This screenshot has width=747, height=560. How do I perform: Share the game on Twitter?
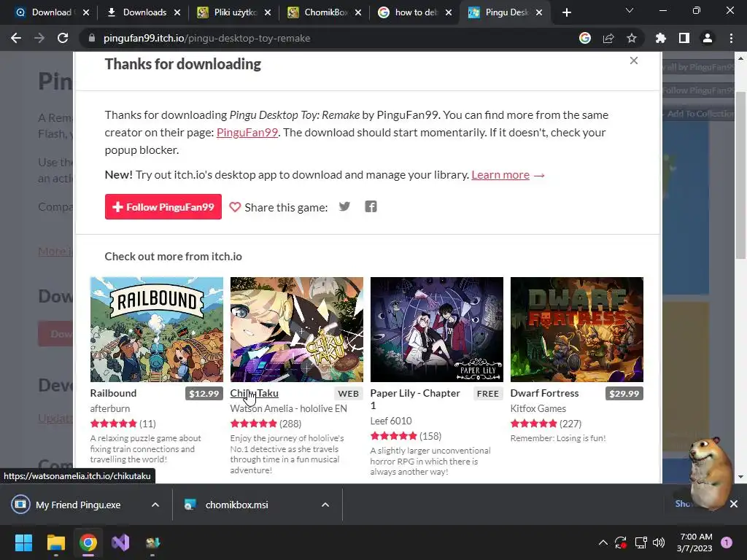click(x=344, y=206)
